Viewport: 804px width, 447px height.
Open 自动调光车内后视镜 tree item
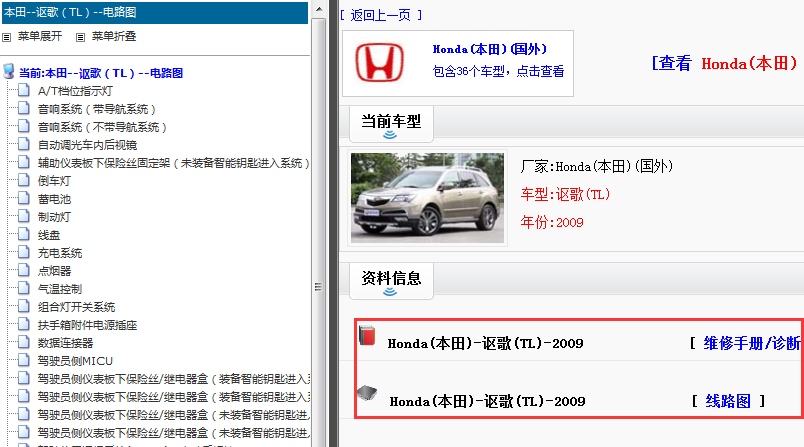pos(87,145)
